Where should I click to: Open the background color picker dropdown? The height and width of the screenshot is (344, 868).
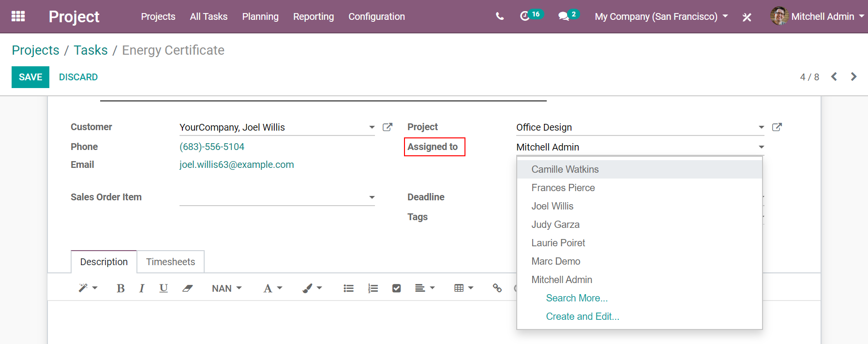(x=312, y=288)
